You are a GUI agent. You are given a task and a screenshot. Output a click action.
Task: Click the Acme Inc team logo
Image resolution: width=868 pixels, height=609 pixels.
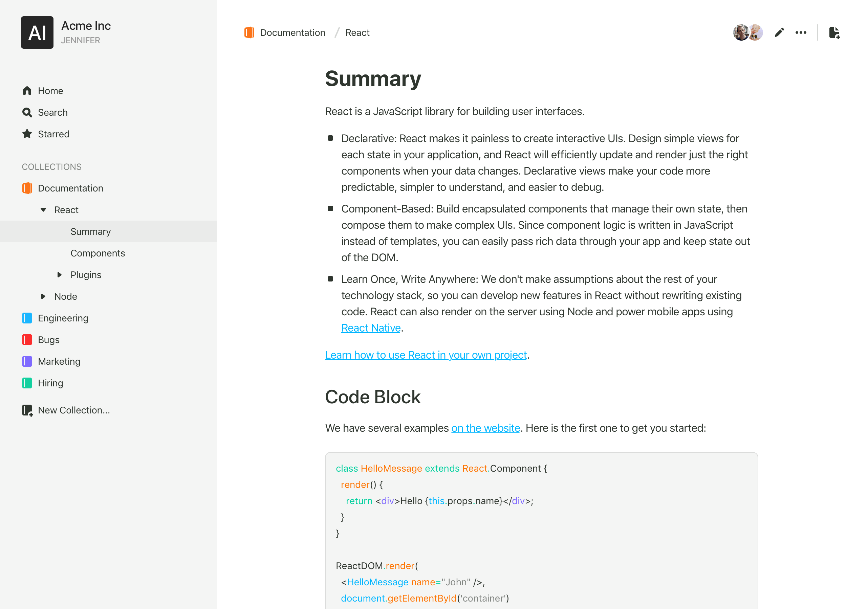(x=37, y=32)
